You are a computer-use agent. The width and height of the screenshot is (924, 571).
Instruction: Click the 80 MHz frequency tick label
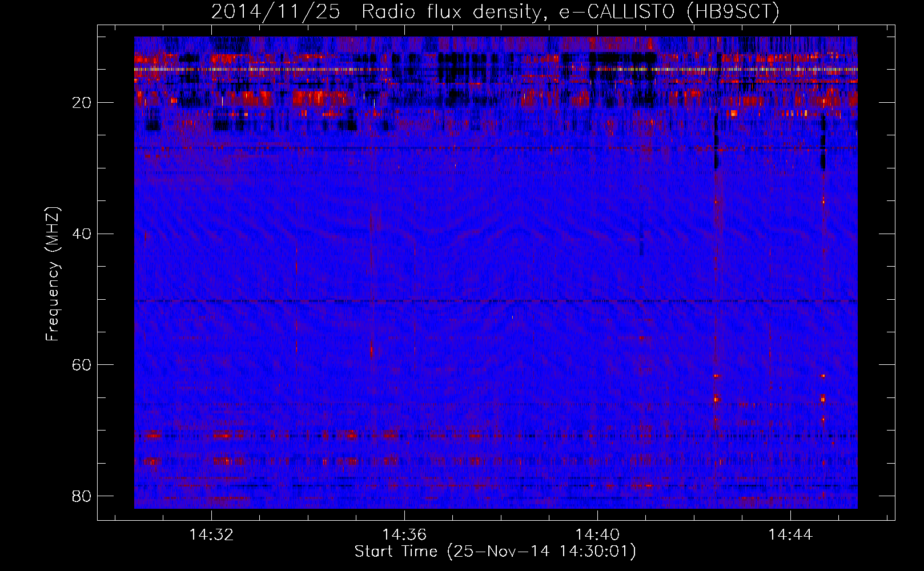(82, 496)
